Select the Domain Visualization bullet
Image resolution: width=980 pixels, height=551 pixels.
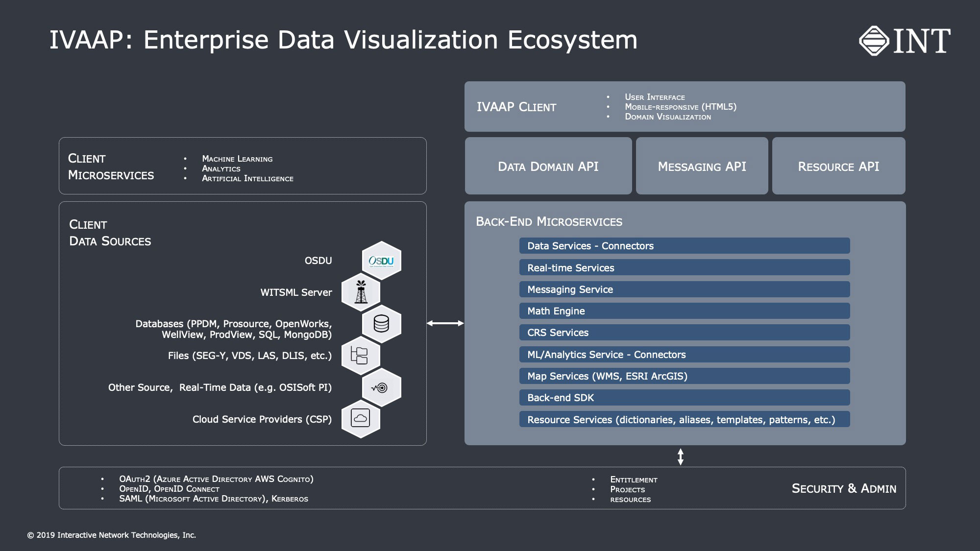[668, 117]
